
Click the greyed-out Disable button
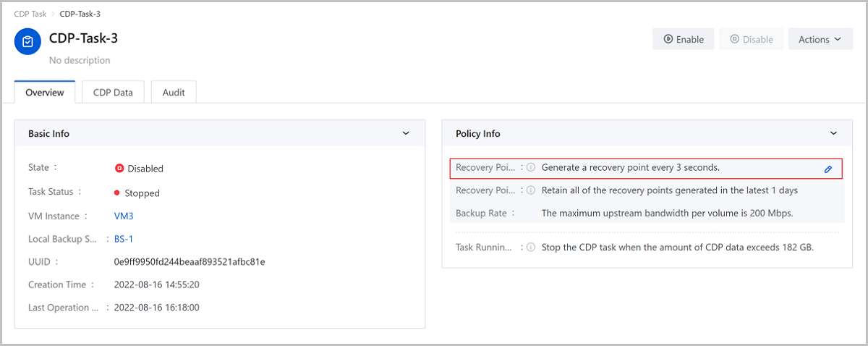coord(751,39)
